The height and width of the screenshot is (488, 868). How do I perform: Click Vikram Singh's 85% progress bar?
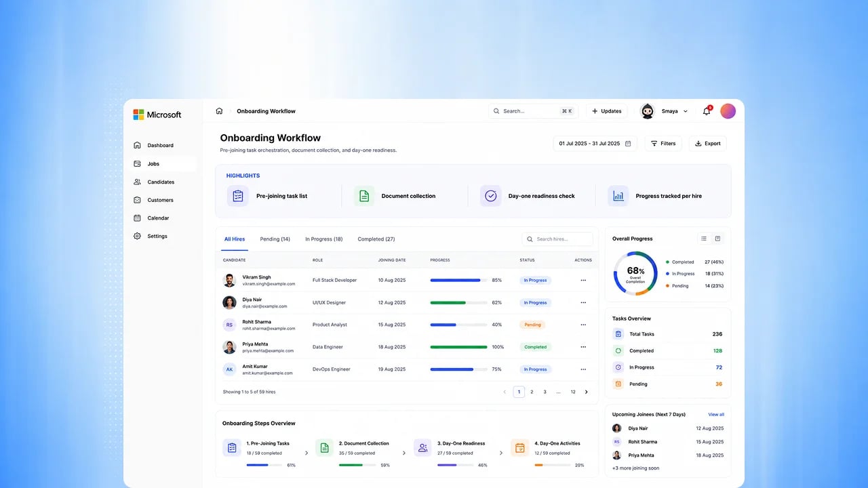pos(458,280)
